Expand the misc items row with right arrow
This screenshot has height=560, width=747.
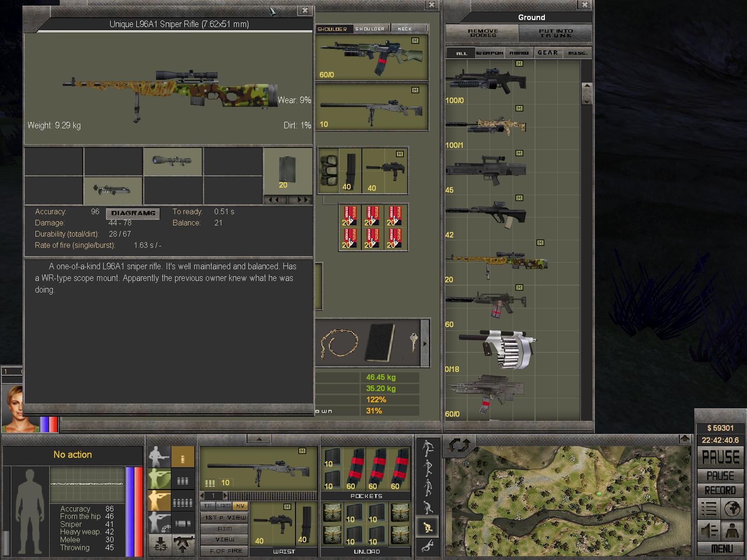point(425,344)
